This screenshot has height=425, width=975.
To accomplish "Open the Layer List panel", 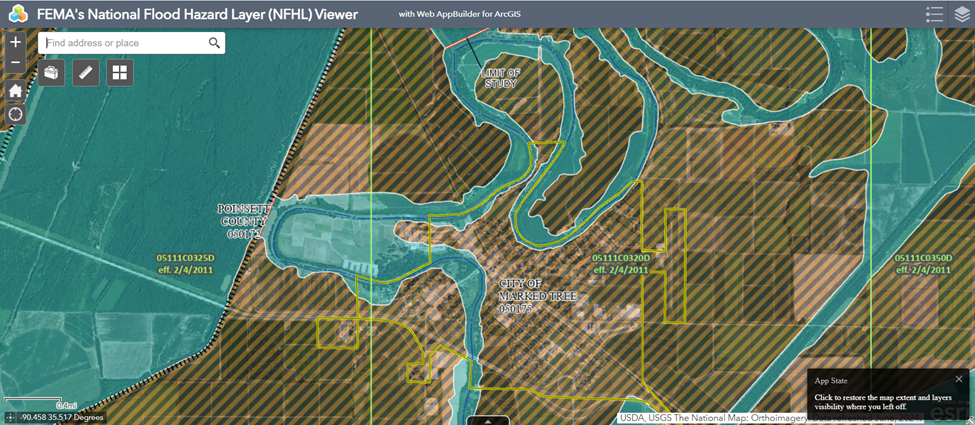I will 961,14.
